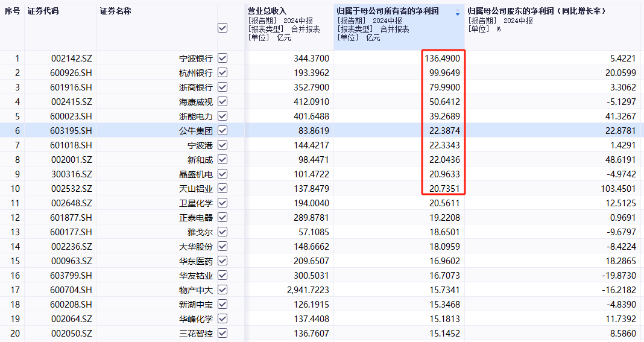Viewport: 644px width, 342px height.
Task: Toggle the checkbox for 新湖中宝
Action: (x=222, y=304)
